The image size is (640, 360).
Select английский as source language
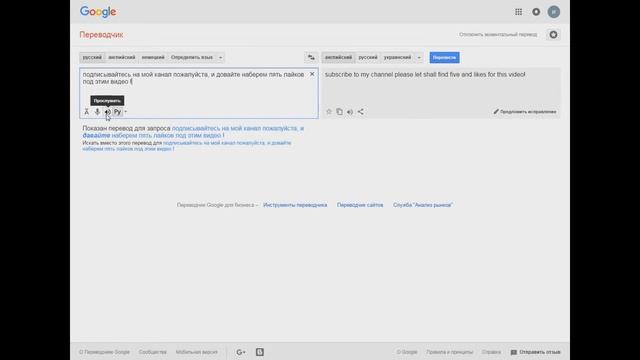[122, 58]
